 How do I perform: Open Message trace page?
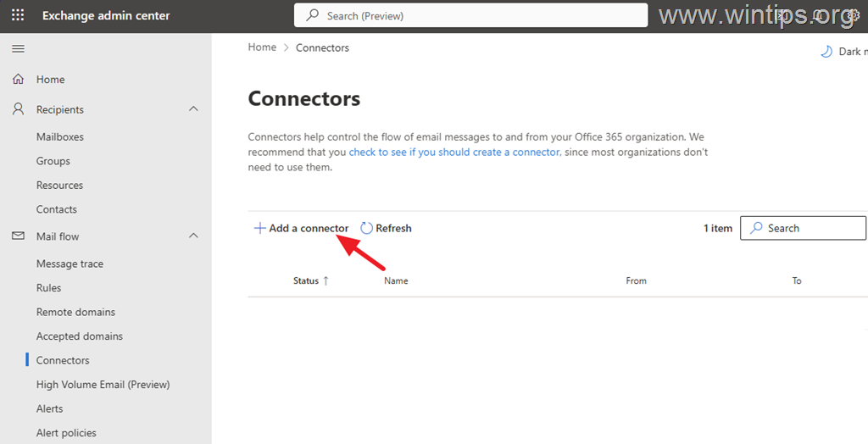70,264
